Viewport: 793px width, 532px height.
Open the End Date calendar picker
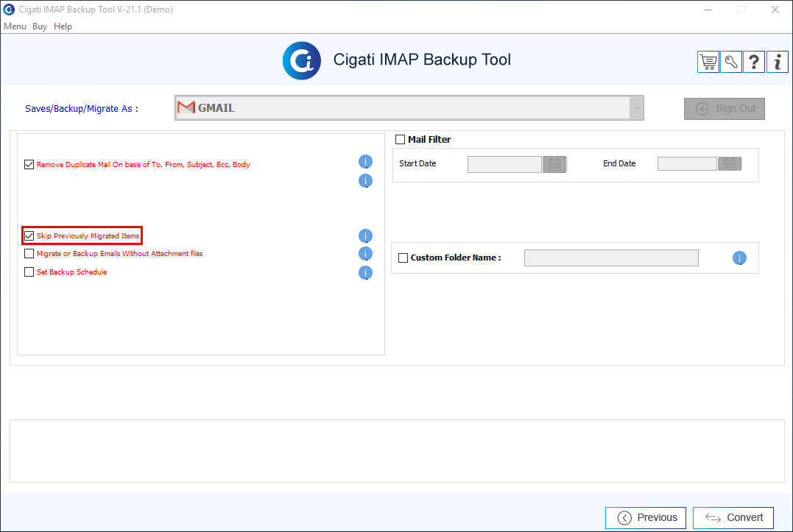[x=729, y=163]
